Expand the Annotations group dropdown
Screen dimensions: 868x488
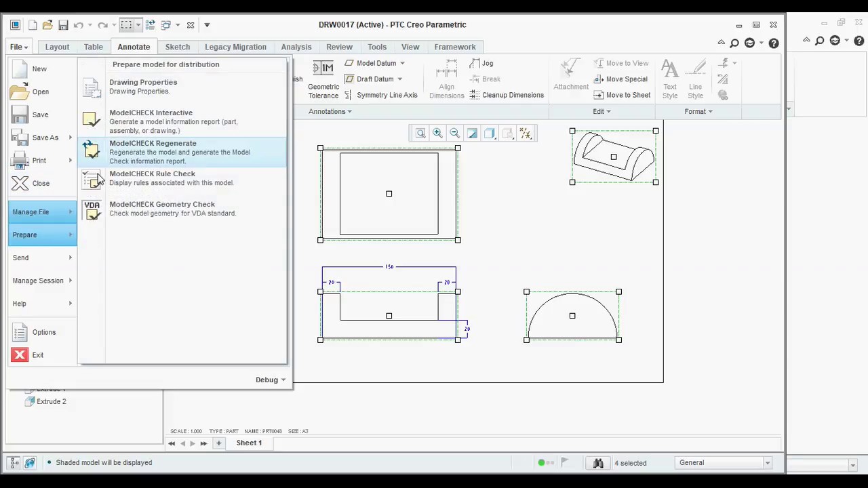tap(330, 111)
